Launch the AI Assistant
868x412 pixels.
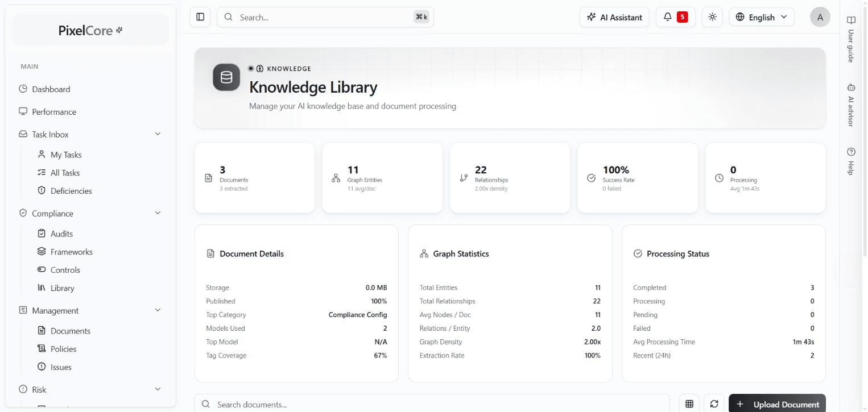614,17
